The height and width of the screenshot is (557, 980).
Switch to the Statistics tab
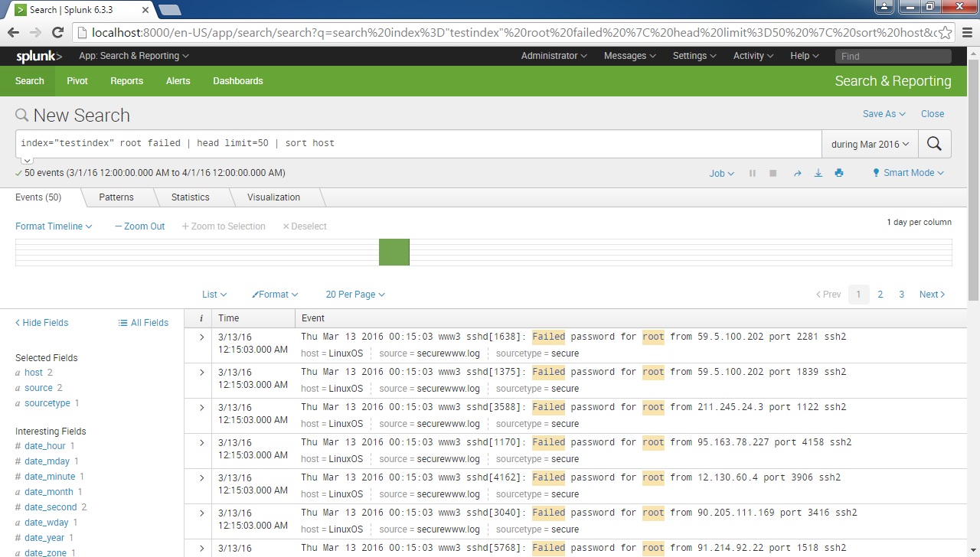pyautogui.click(x=190, y=197)
